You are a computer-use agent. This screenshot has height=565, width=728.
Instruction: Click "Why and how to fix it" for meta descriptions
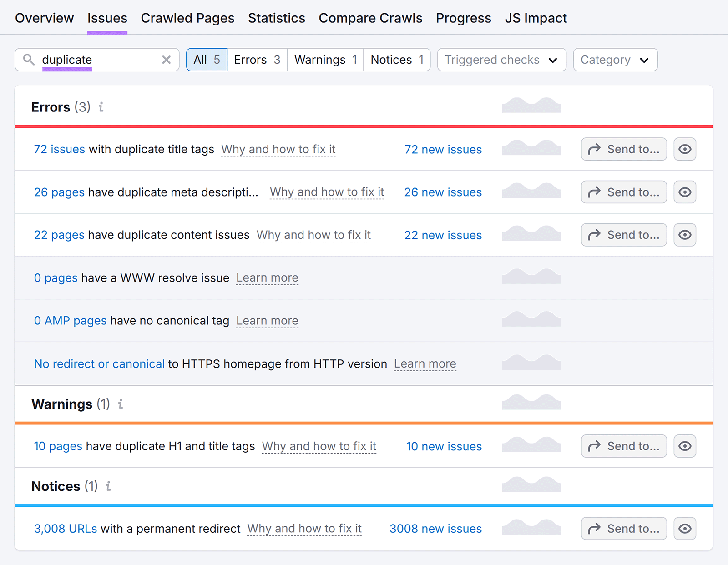327,192
